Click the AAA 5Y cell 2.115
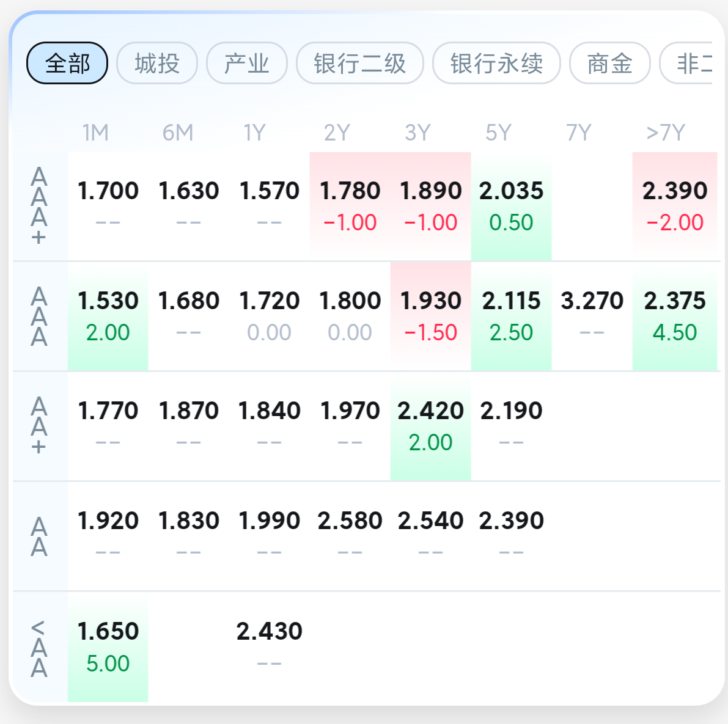Image resolution: width=728 pixels, height=724 pixels. click(x=511, y=315)
